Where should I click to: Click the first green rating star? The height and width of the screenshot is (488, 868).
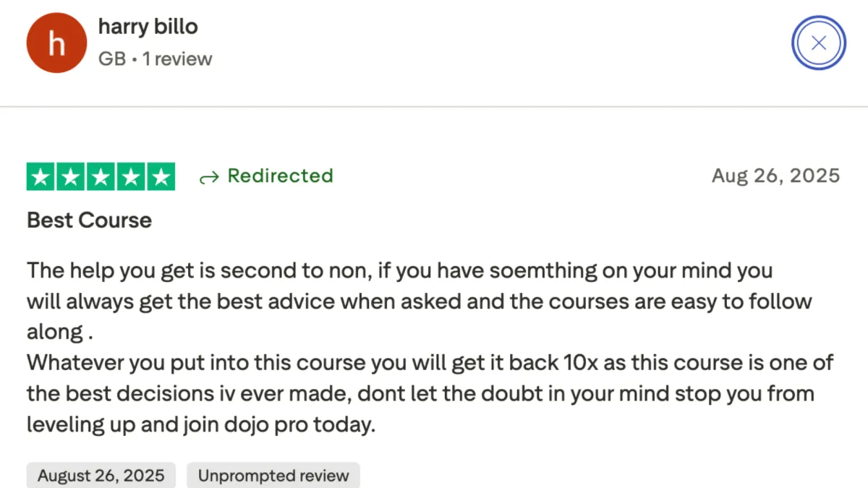[41, 176]
